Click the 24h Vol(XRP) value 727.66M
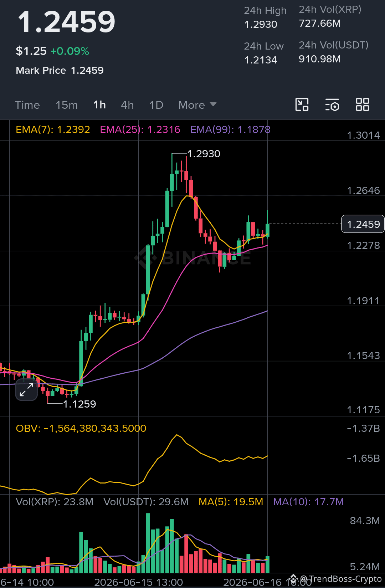This screenshot has width=385, height=588. [x=320, y=23]
